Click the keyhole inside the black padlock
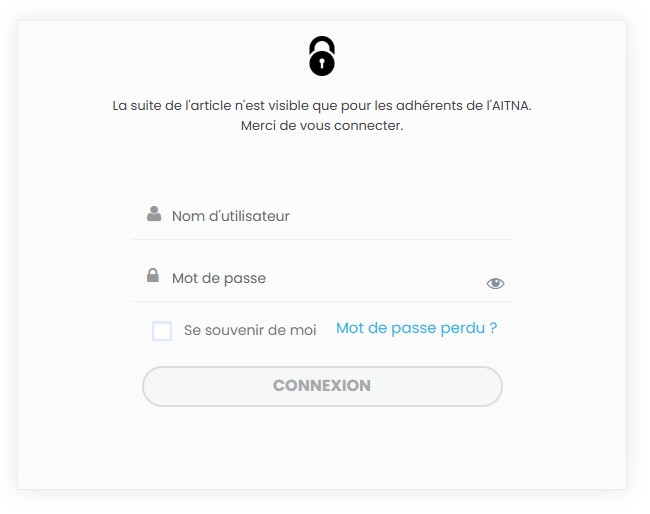Image resolution: width=650 pixels, height=514 pixels. click(x=322, y=64)
